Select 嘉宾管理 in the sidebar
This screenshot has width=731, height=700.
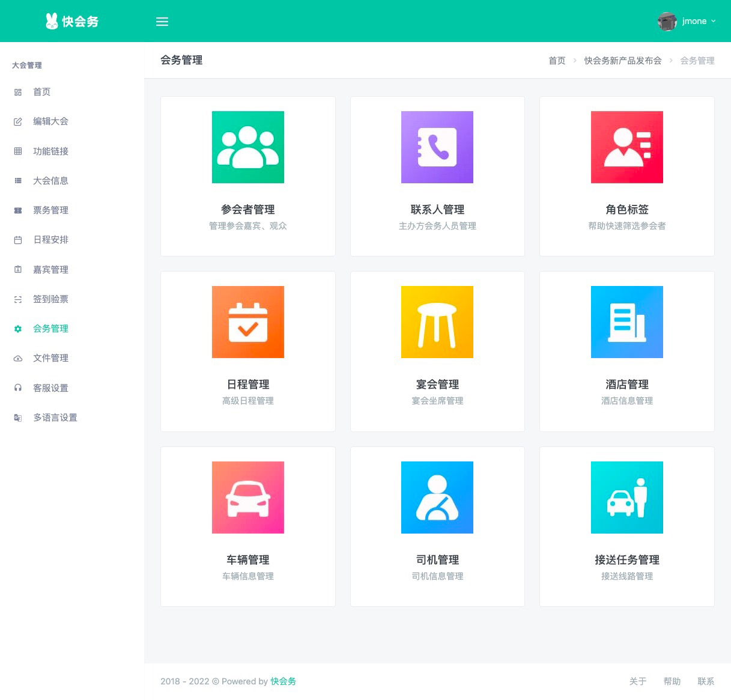pos(50,269)
